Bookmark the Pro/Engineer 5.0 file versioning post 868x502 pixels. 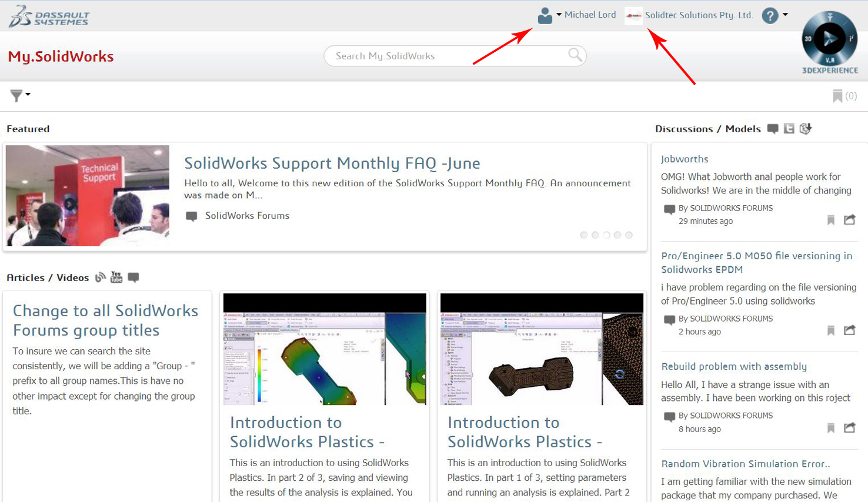pyautogui.click(x=830, y=331)
